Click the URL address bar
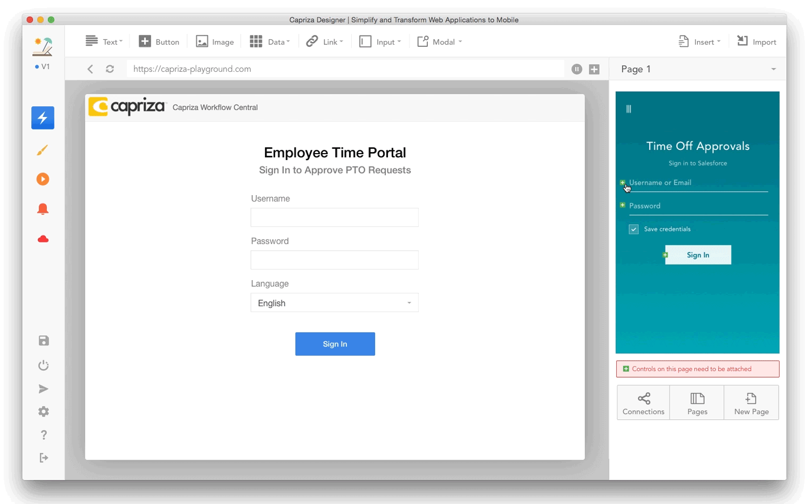The width and height of the screenshot is (812, 504). pyautogui.click(x=345, y=69)
